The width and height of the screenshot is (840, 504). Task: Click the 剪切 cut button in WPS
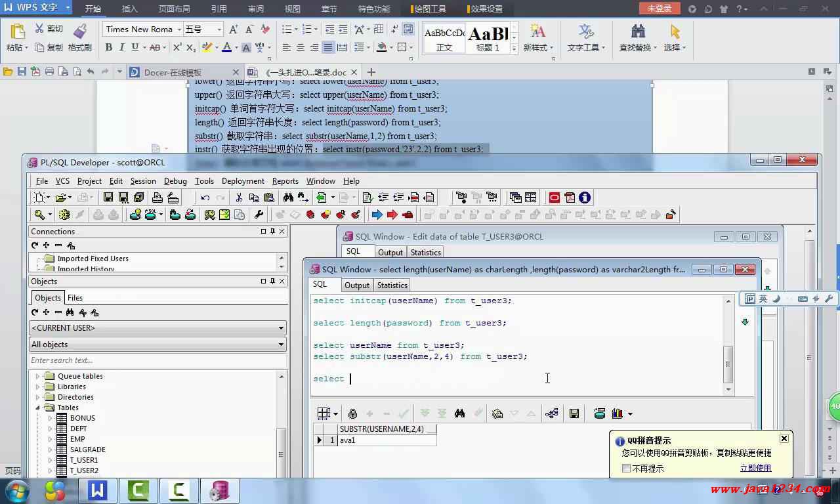tap(49, 29)
